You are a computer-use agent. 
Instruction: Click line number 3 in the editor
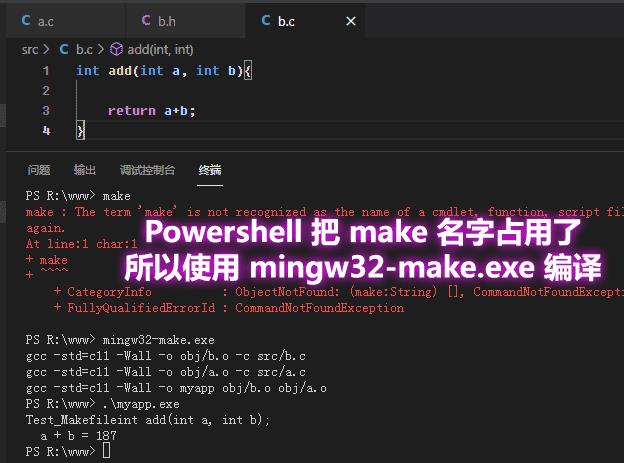pyautogui.click(x=46, y=111)
